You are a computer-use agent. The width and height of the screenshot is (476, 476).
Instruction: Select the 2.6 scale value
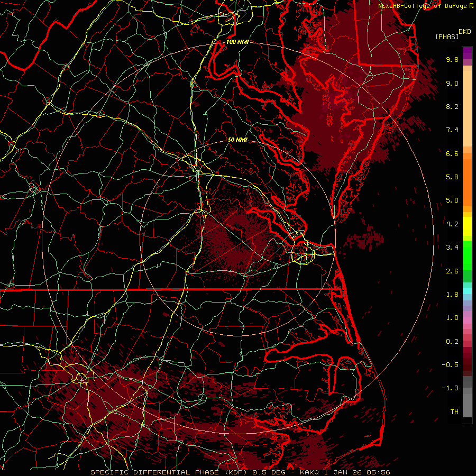tap(452, 271)
